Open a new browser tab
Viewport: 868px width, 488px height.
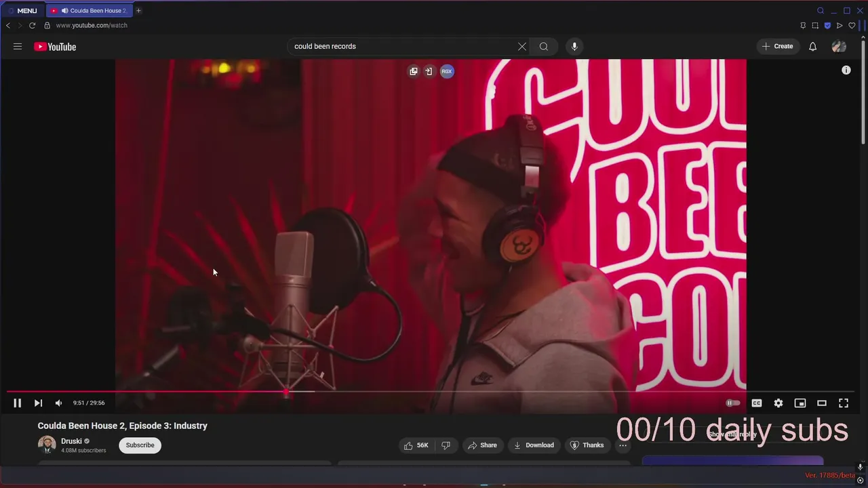(138, 11)
